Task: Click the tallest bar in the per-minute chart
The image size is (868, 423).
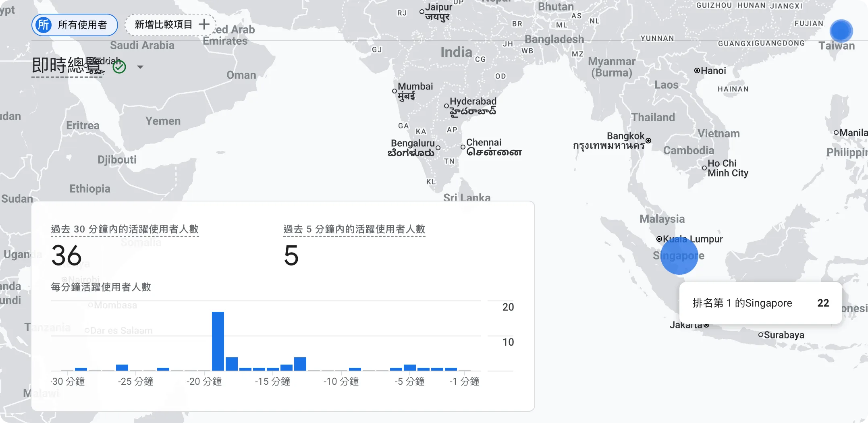Action: coord(218,341)
